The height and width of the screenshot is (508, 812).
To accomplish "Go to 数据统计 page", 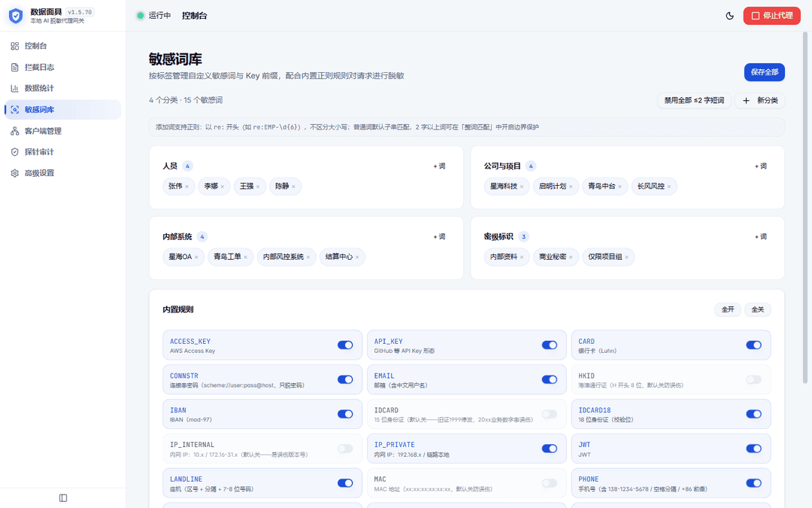I will [62, 88].
